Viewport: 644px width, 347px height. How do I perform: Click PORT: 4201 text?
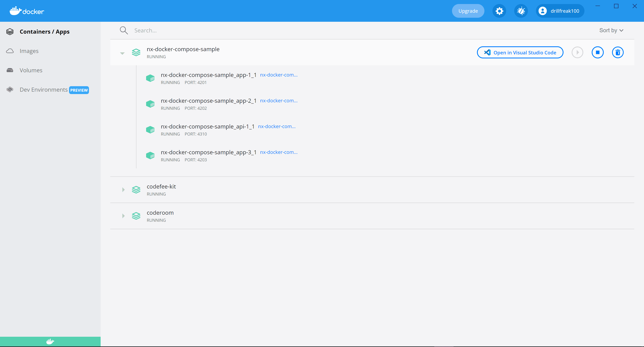[x=196, y=82]
